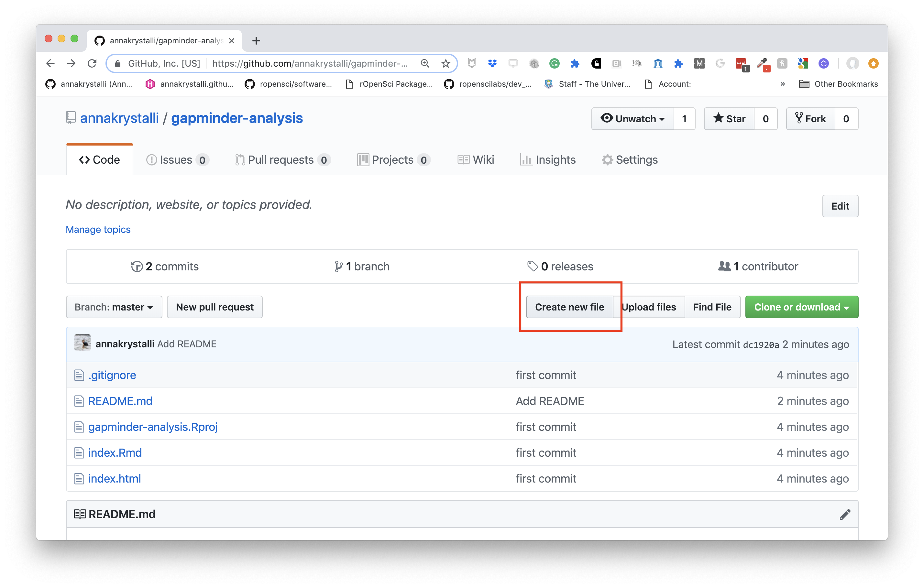The width and height of the screenshot is (924, 588).
Task: Click the browser forward arrow
Action: pyautogui.click(x=71, y=63)
